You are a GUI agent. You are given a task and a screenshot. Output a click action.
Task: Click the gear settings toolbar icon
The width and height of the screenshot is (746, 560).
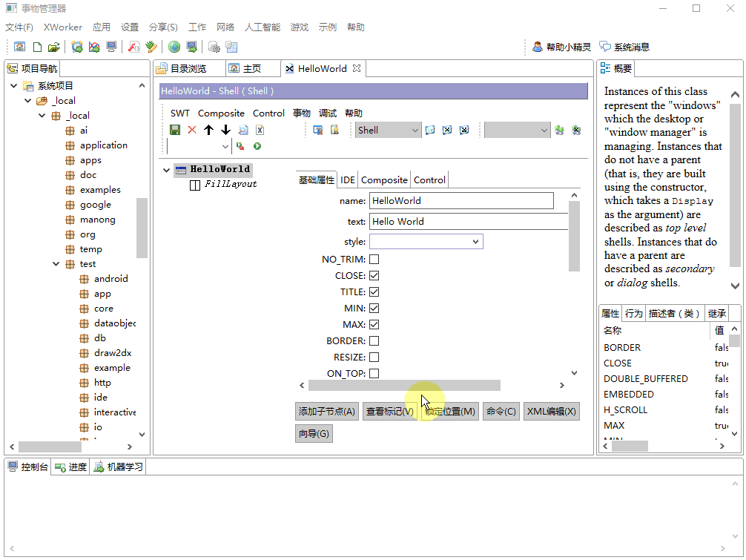[x=214, y=47]
